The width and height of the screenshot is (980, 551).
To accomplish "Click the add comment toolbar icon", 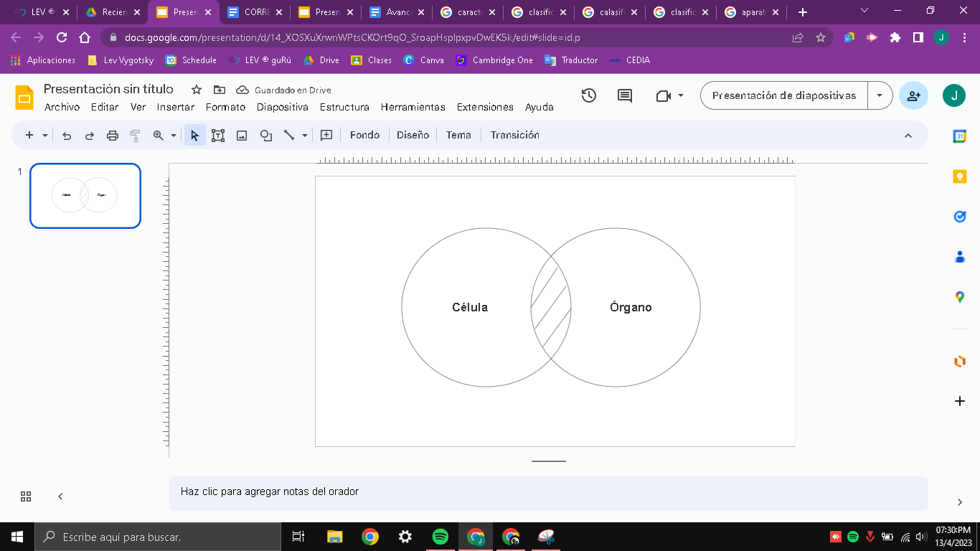I will pyautogui.click(x=326, y=135).
